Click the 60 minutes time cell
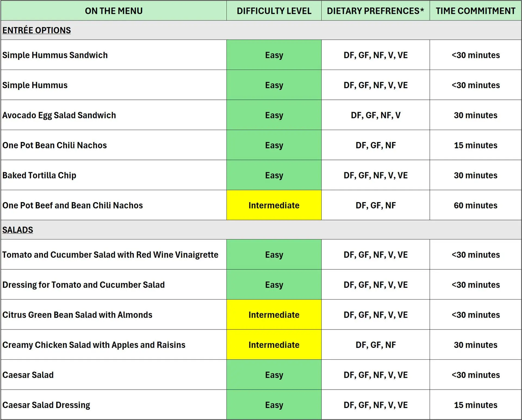 click(476, 205)
